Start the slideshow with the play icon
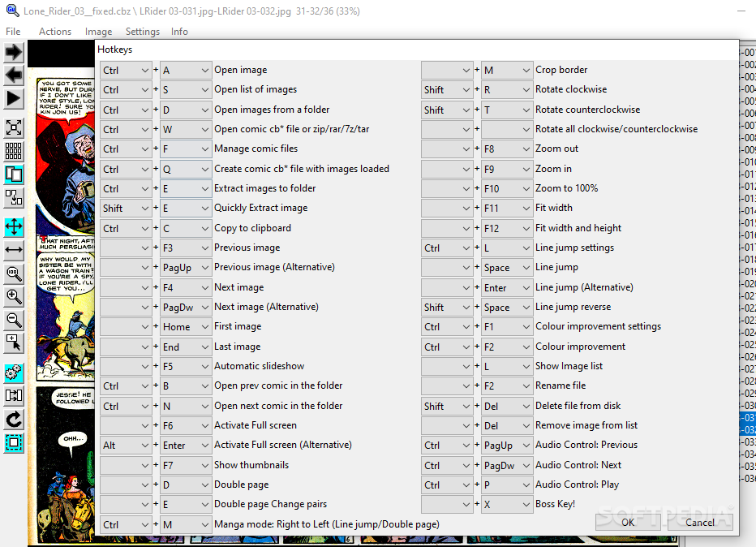The height and width of the screenshot is (547, 756). click(x=14, y=99)
